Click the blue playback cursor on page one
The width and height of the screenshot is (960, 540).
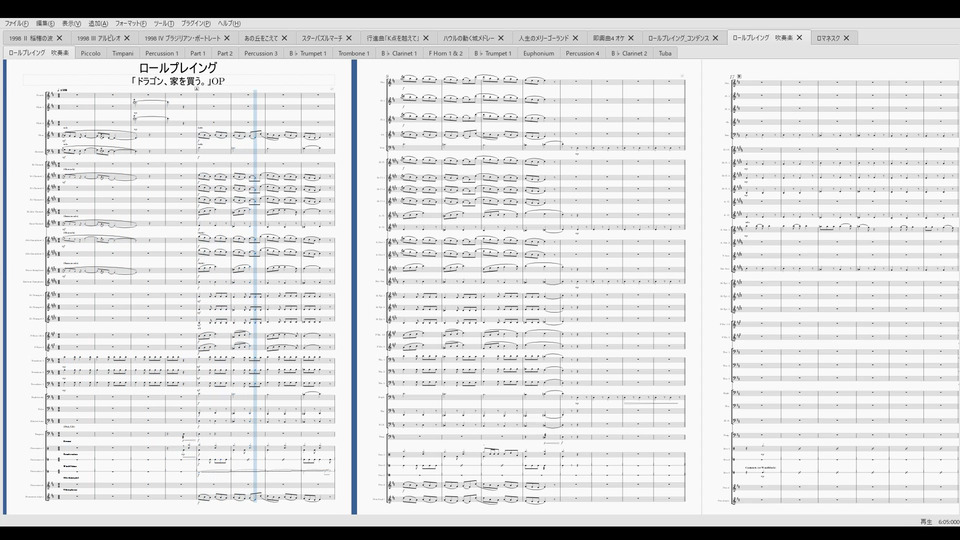click(255, 296)
